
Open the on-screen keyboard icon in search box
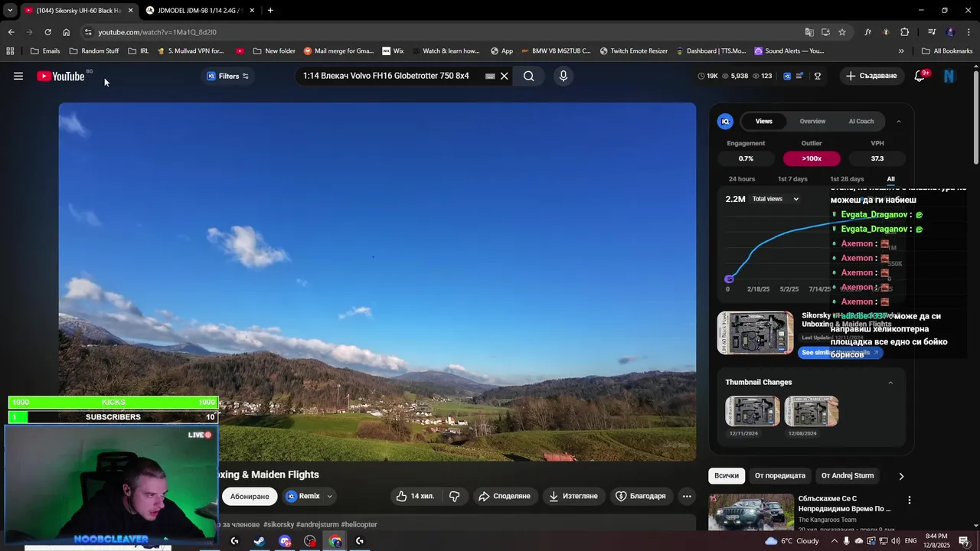tap(490, 76)
